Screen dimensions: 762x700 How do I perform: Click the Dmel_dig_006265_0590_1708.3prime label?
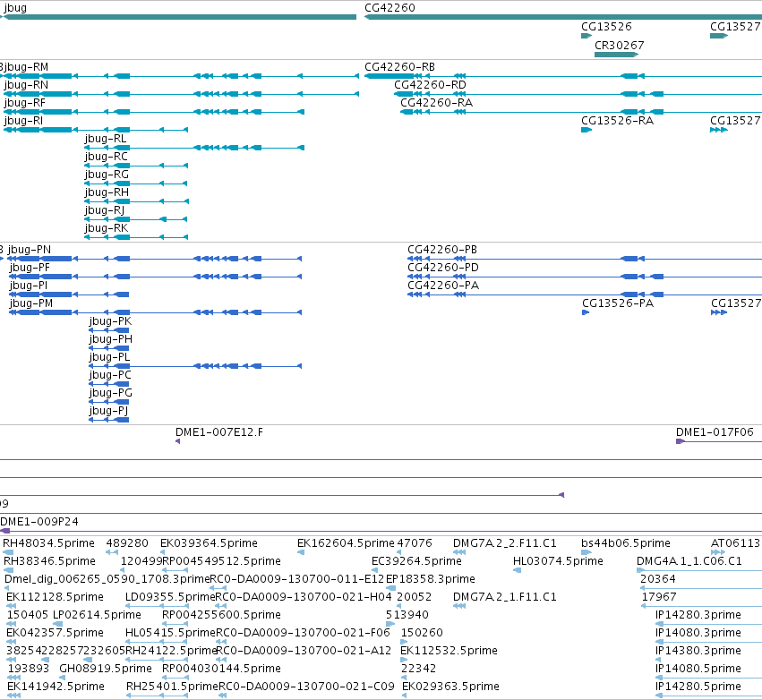[107, 578]
